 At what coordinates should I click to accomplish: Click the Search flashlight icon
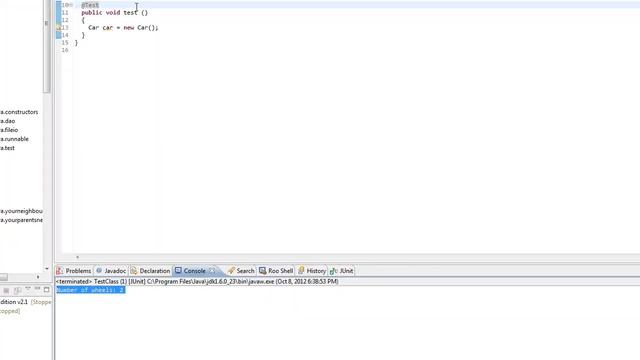click(x=231, y=271)
